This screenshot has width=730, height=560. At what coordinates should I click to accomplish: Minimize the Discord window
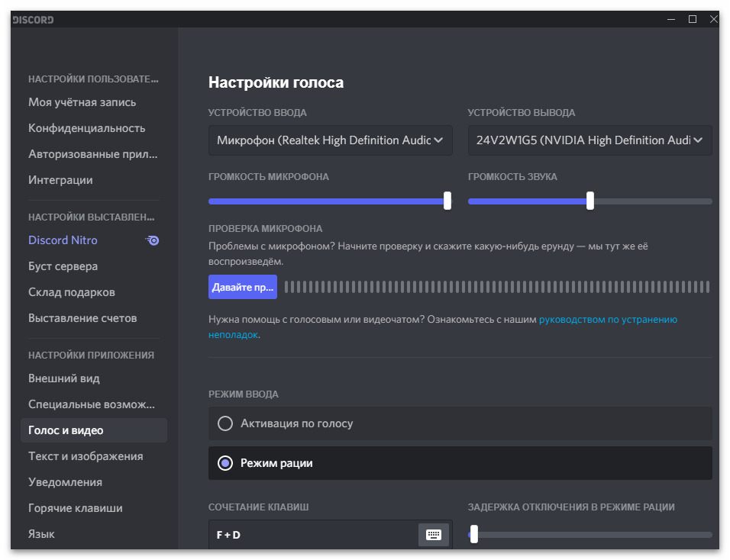670,19
